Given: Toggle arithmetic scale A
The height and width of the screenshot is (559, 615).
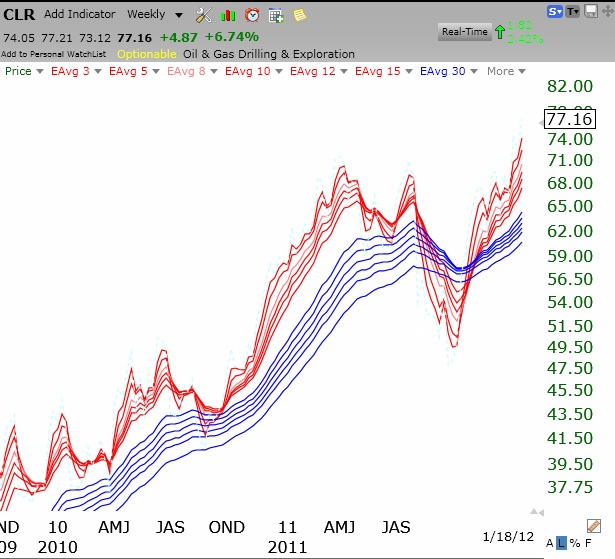Looking at the screenshot, I should click(550, 543).
